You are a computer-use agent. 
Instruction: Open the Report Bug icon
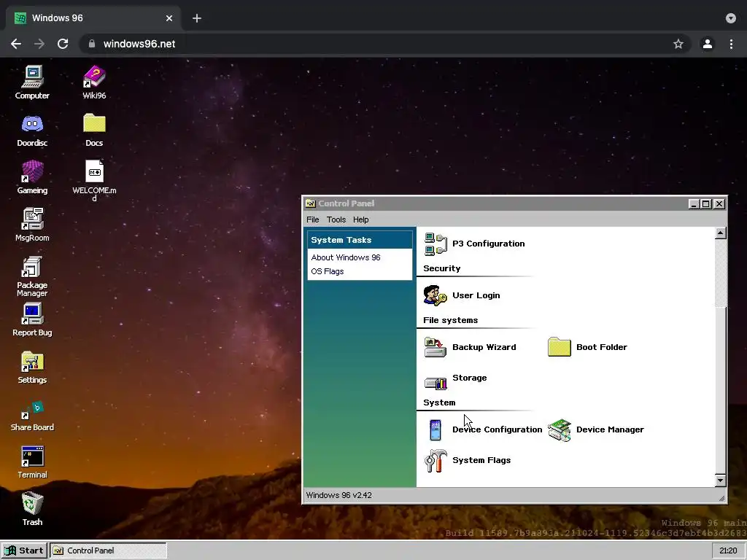pyautogui.click(x=32, y=319)
